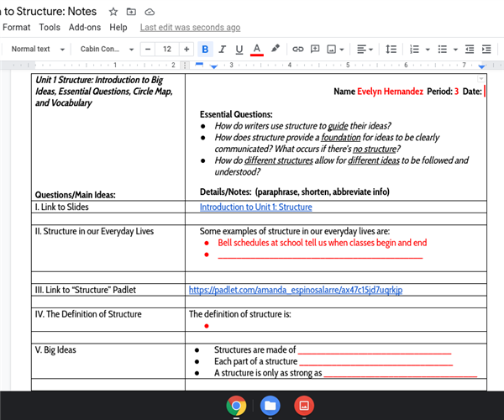This screenshot has width=504, height=420.
Task: Click the first-line indent marker on ruler
Action: [199, 65]
